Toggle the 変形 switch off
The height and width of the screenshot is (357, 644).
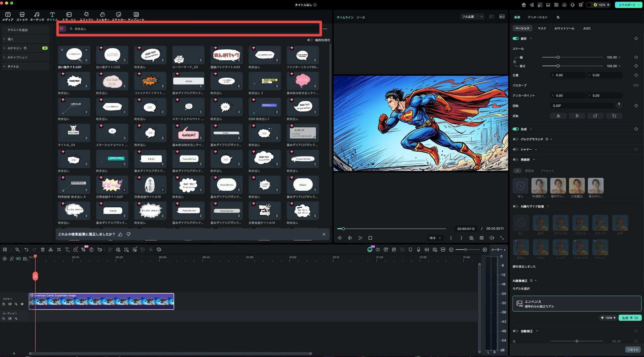pos(515,38)
